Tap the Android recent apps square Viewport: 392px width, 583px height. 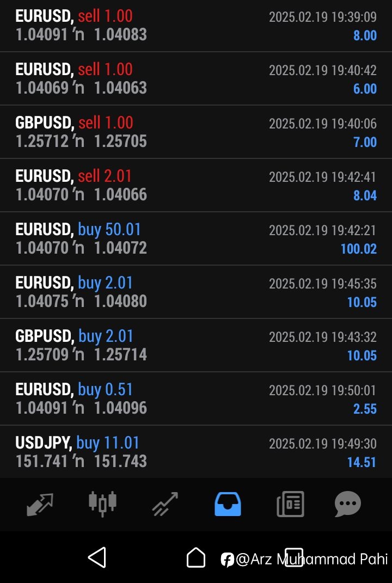tap(294, 557)
